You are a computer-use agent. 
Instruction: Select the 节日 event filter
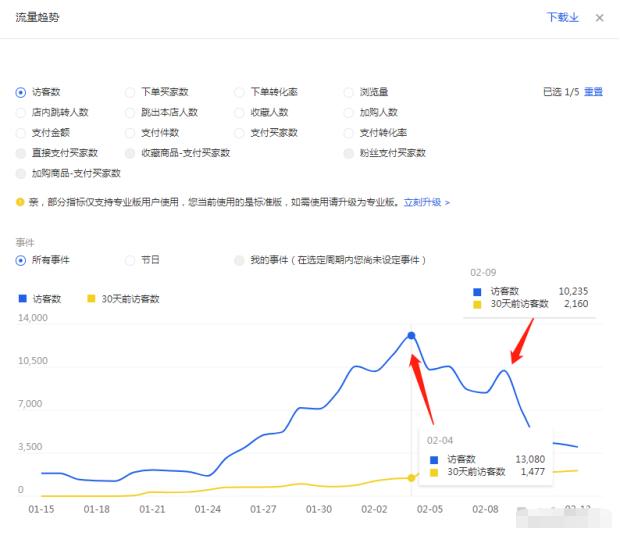[x=130, y=260]
